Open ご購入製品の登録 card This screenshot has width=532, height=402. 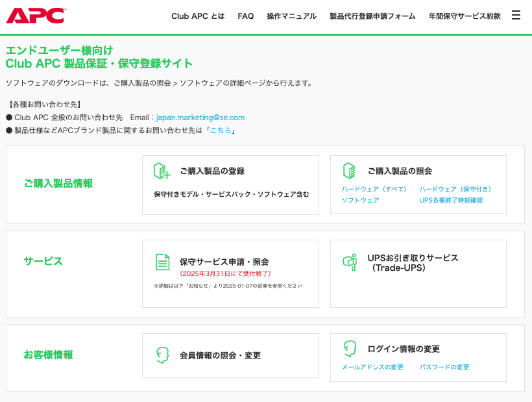pyautogui.click(x=230, y=185)
